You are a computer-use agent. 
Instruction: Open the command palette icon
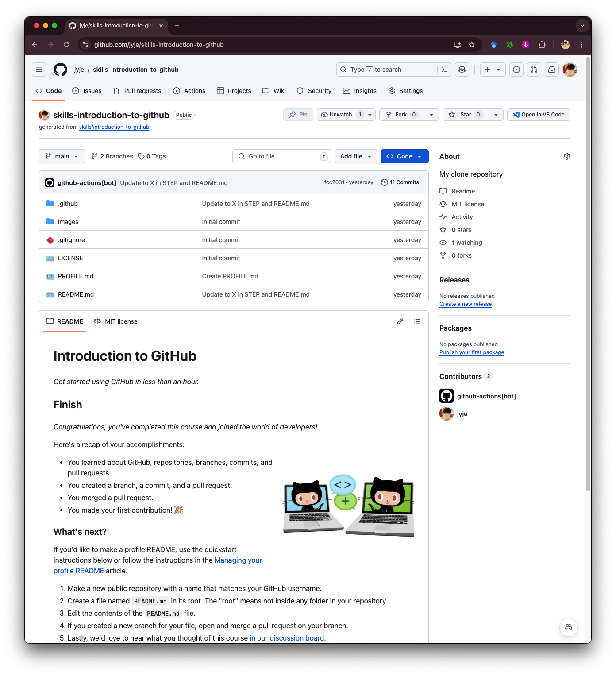point(444,70)
